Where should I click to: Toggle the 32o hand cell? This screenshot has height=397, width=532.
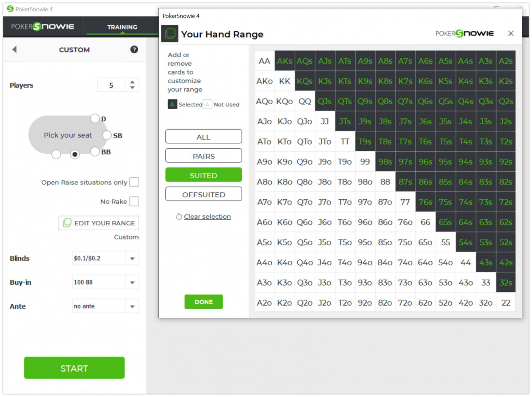(x=485, y=303)
